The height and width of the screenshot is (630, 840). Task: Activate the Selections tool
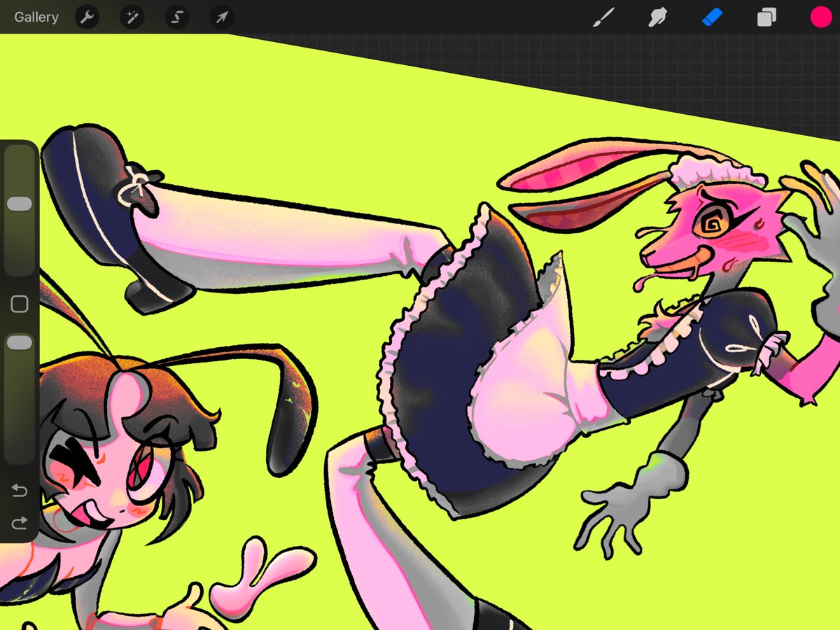click(176, 17)
